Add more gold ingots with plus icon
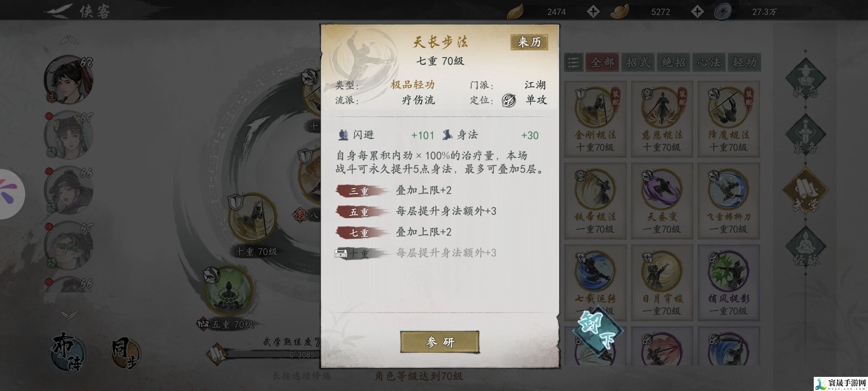 tap(697, 12)
